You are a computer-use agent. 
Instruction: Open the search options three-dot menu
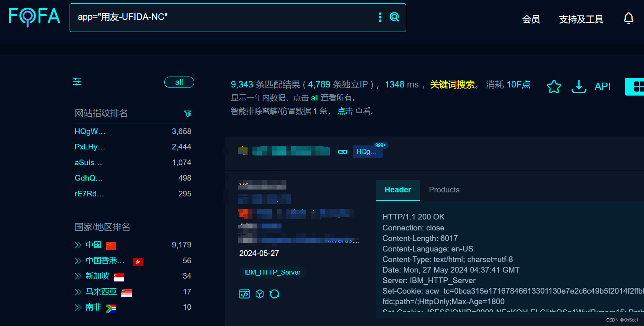(380, 17)
